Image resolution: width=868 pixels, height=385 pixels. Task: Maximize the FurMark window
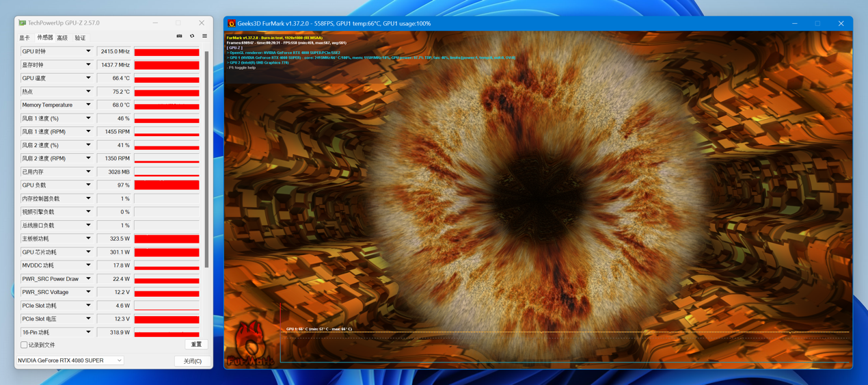coord(817,23)
